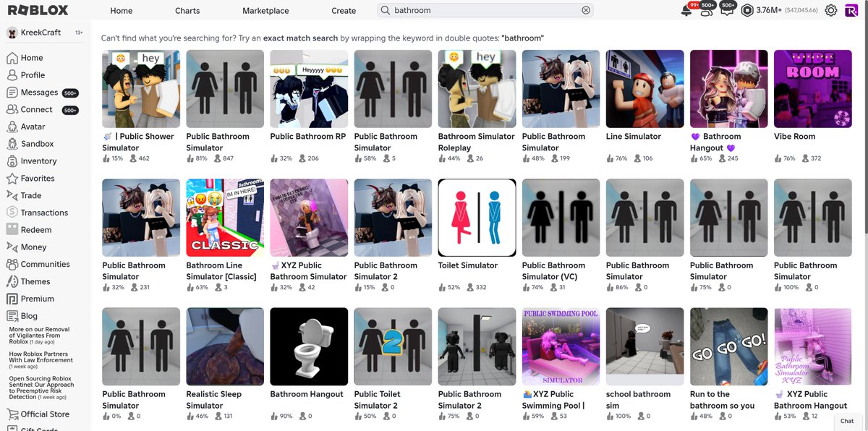Open the settings gear icon
868x431 pixels.
[x=831, y=11]
